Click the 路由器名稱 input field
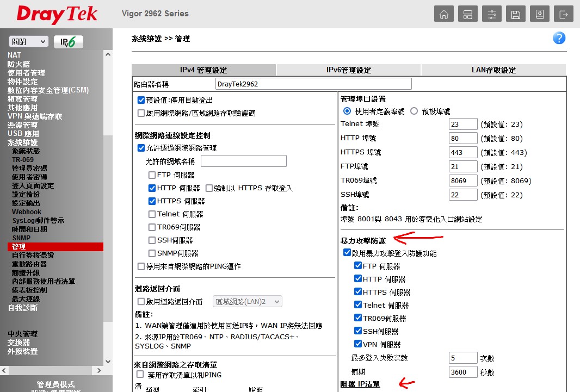Viewport: 580px width, 392px height. coord(313,84)
